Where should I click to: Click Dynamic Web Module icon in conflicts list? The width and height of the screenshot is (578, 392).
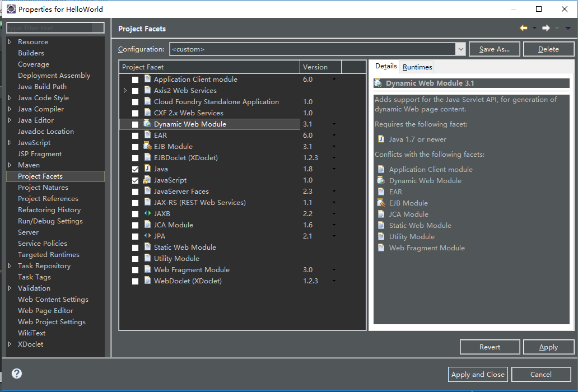click(x=381, y=180)
